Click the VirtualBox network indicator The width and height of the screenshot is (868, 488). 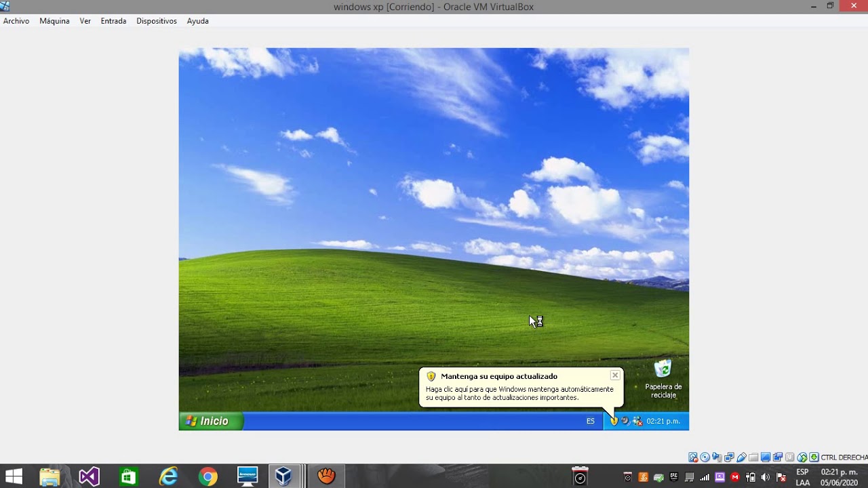(729, 457)
